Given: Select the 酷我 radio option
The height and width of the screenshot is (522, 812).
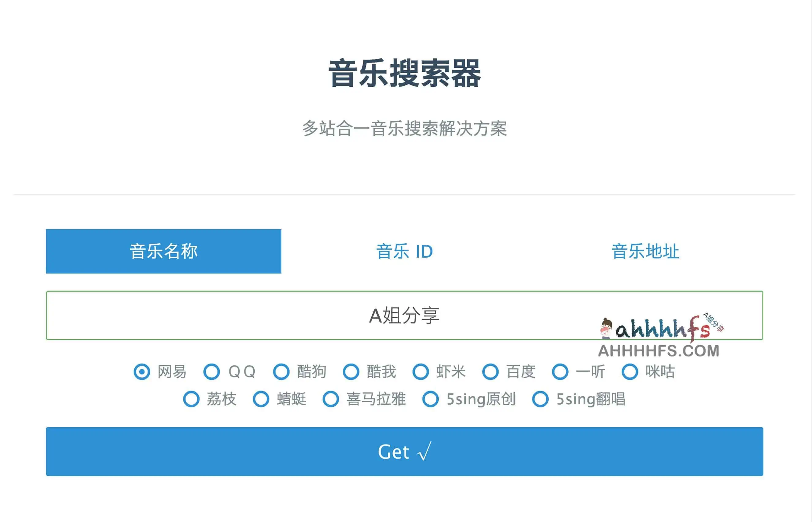Looking at the screenshot, I should coord(351,372).
